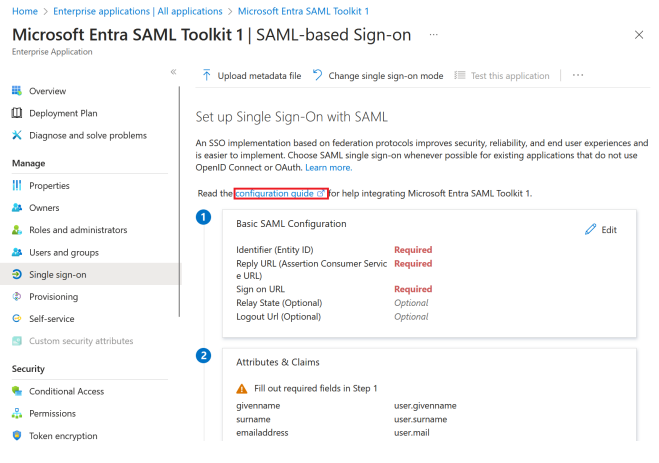Click the Conditional Access icon
659x463 pixels.
17,391
